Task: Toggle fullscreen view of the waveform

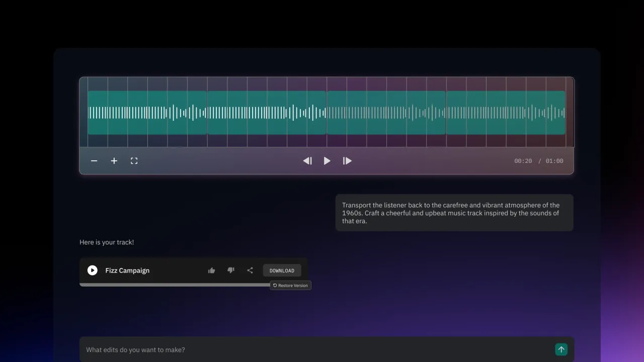Action: [x=134, y=161]
